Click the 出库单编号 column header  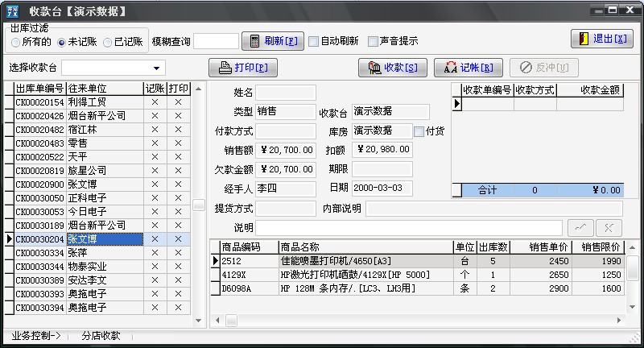(x=39, y=89)
